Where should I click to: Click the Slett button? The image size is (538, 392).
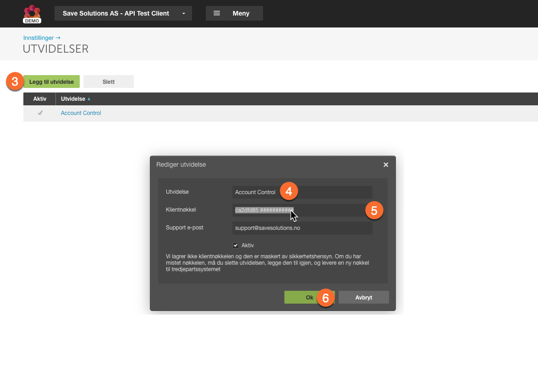(109, 82)
